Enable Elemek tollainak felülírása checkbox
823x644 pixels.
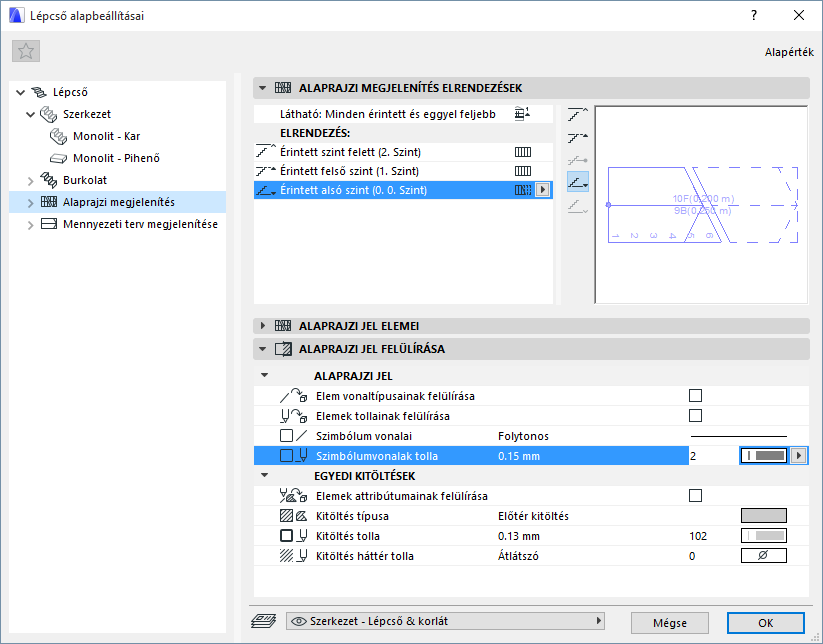(695, 416)
